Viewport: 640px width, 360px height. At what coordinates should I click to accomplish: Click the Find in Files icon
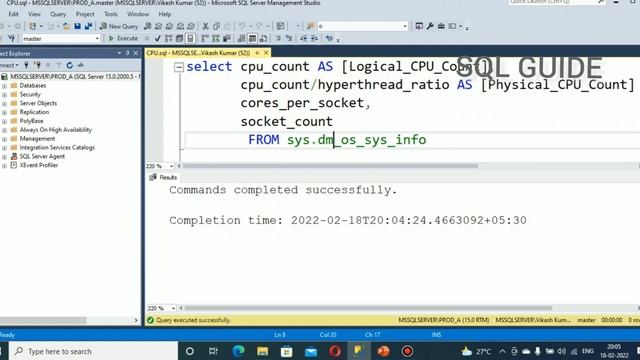click(311, 26)
